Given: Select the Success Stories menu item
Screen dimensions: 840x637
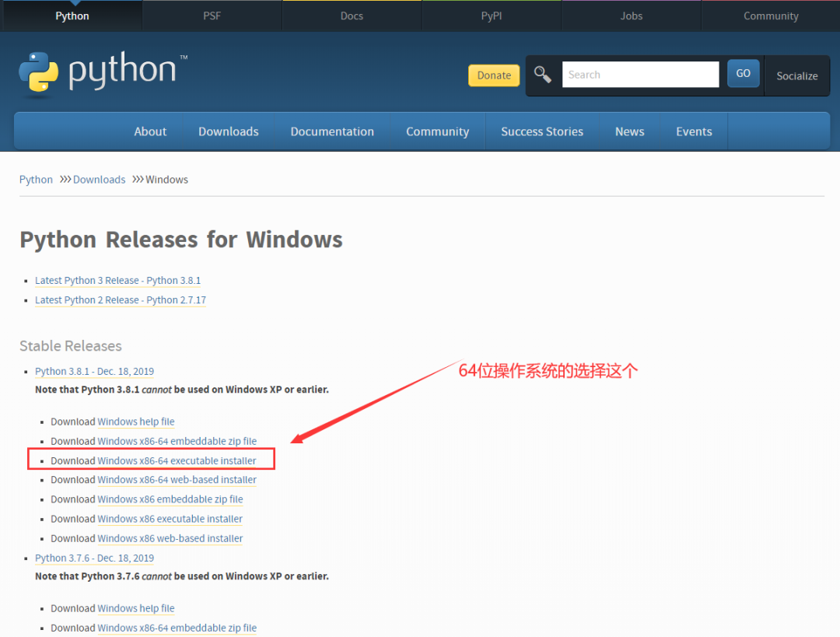Looking at the screenshot, I should (x=541, y=131).
